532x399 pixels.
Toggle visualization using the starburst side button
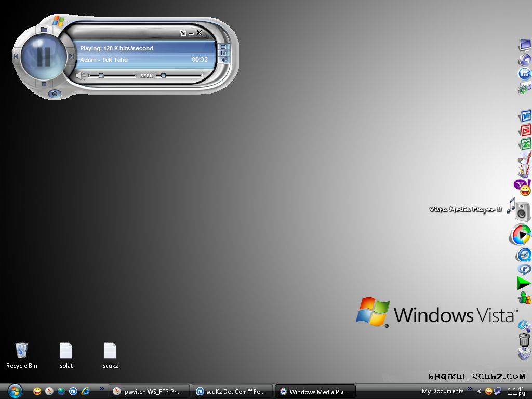223,60
